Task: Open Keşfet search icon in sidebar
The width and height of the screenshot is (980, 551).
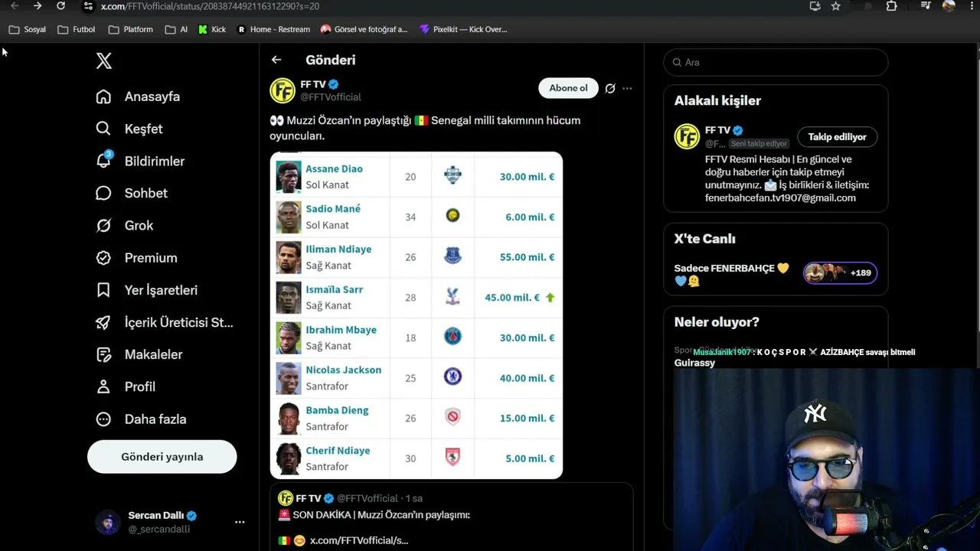Action: pyautogui.click(x=103, y=129)
